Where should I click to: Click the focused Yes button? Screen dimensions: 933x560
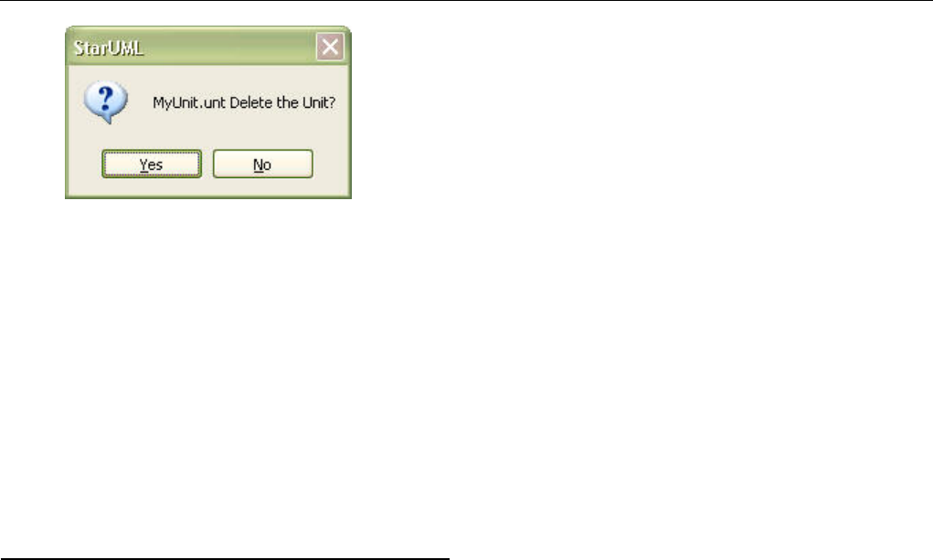[152, 164]
